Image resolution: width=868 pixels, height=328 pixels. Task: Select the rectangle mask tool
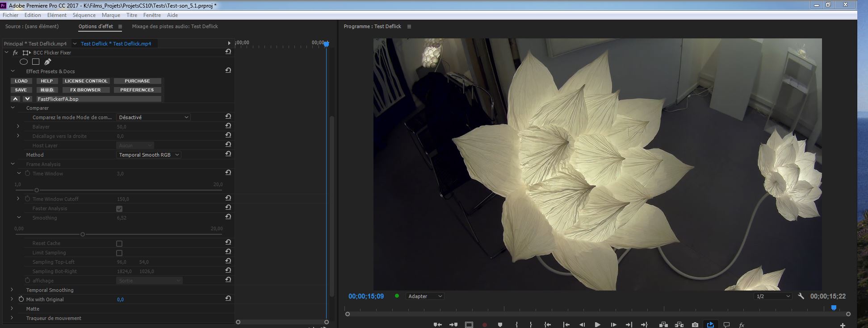click(x=36, y=62)
